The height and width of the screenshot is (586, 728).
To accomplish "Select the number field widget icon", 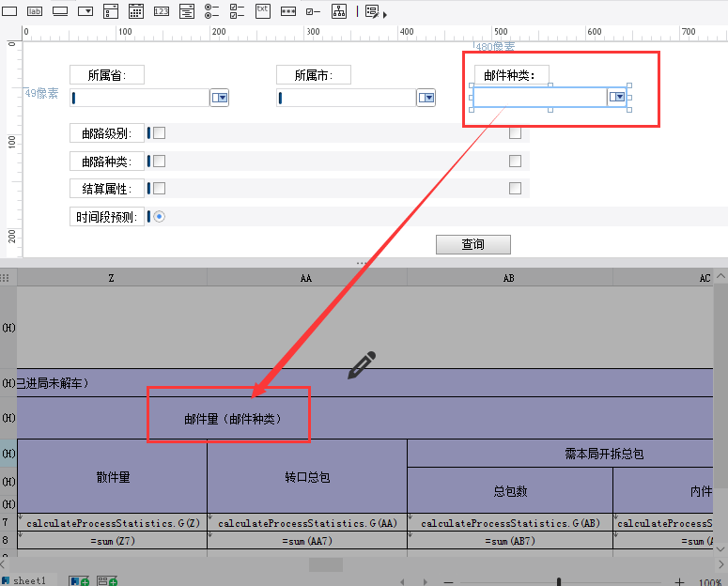I will coord(161,11).
